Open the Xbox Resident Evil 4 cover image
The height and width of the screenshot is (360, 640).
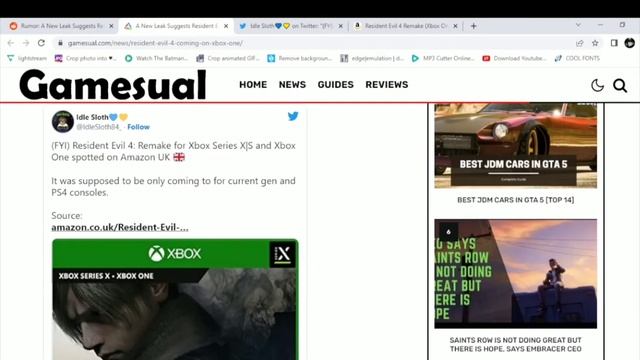[x=175, y=300]
